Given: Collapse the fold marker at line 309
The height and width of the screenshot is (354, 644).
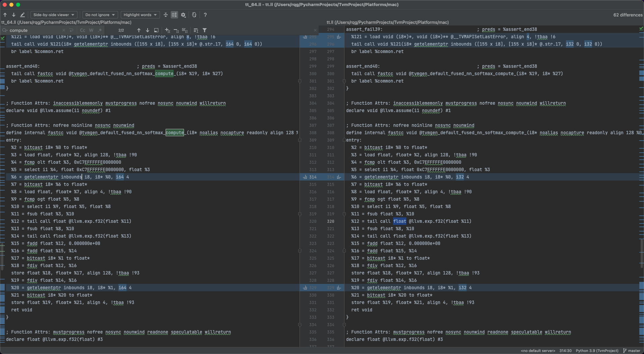Looking at the screenshot, I should (x=300, y=140).
